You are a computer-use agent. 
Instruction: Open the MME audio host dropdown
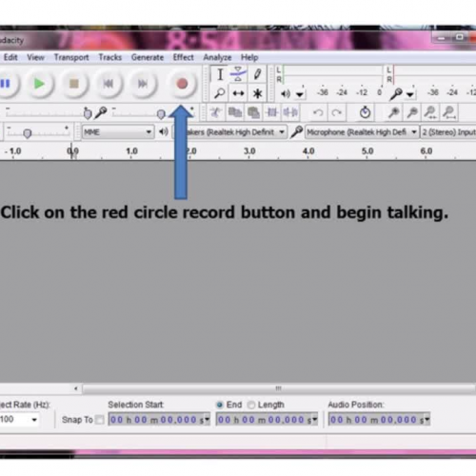pyautogui.click(x=118, y=132)
